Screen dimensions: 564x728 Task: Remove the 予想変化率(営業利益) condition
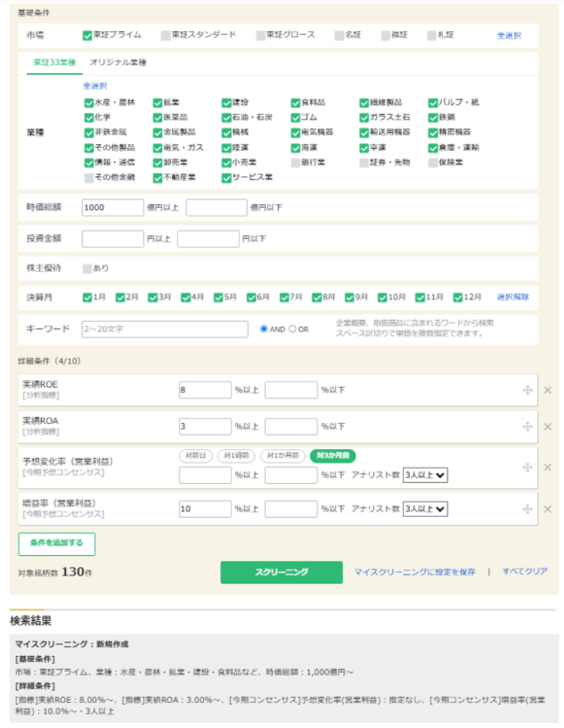[547, 467]
